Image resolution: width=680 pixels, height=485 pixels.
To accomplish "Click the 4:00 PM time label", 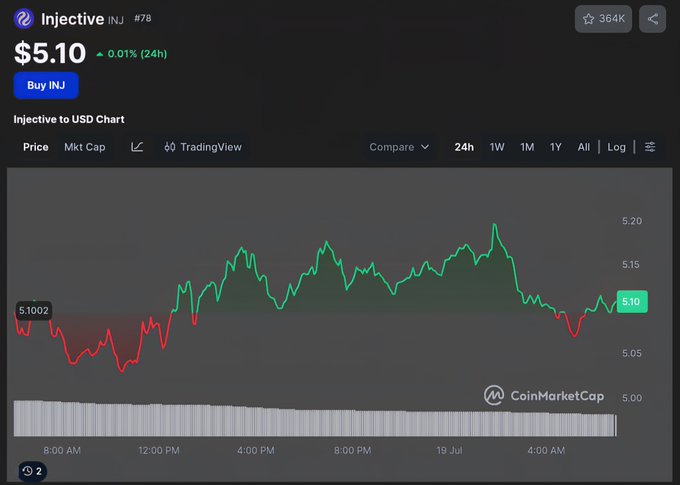I will click(x=255, y=450).
